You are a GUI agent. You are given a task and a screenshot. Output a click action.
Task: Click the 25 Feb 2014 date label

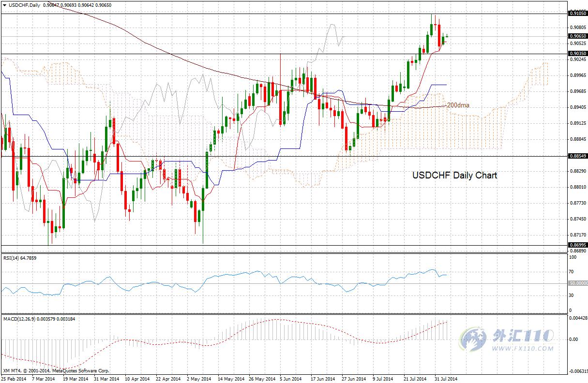tap(13, 379)
